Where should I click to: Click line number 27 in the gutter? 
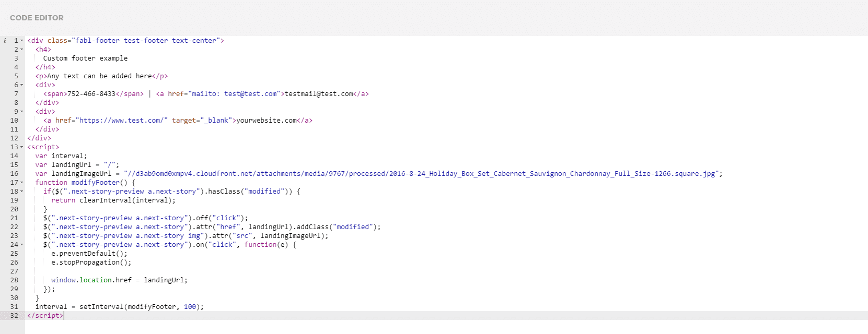pos(14,271)
